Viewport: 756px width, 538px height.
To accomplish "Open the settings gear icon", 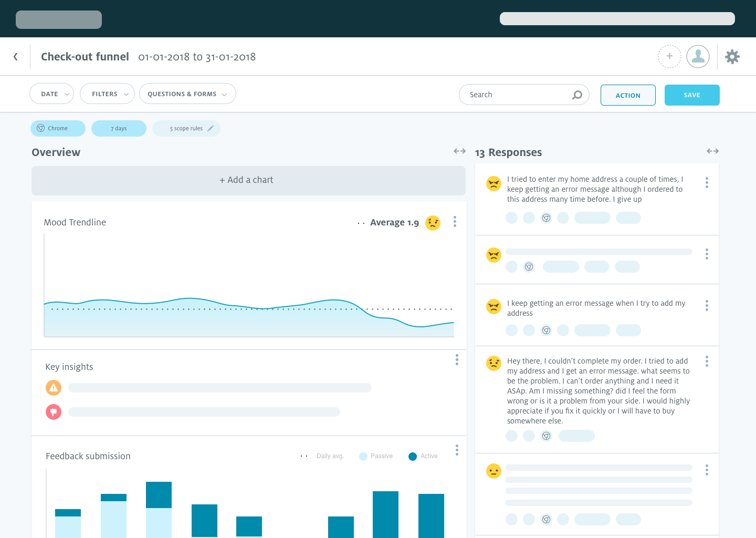I will tap(732, 57).
